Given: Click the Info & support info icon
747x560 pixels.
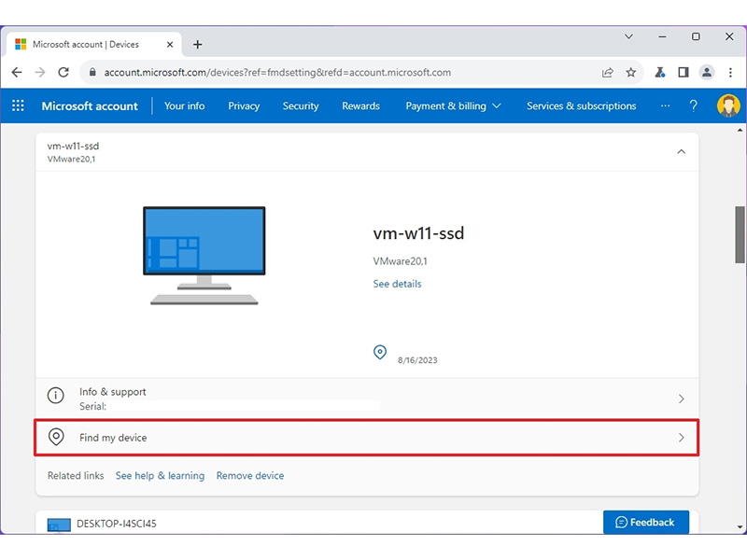Looking at the screenshot, I should point(56,395).
